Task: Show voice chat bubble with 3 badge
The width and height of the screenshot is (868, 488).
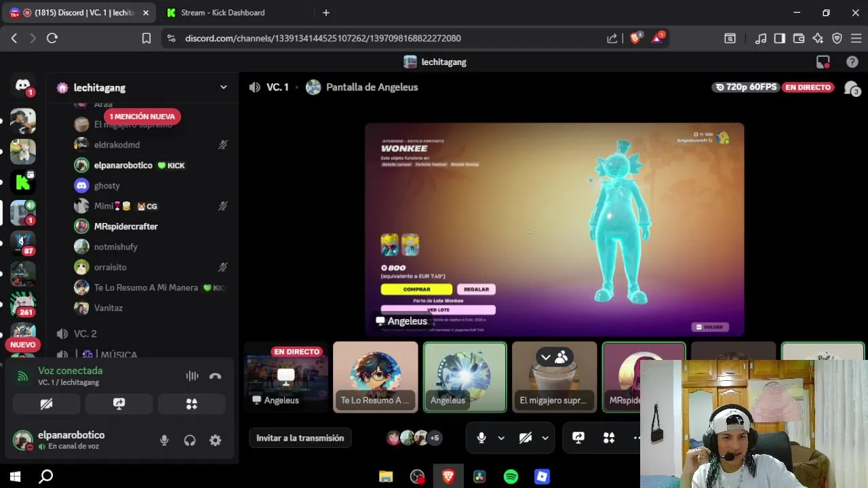Action: click(851, 88)
